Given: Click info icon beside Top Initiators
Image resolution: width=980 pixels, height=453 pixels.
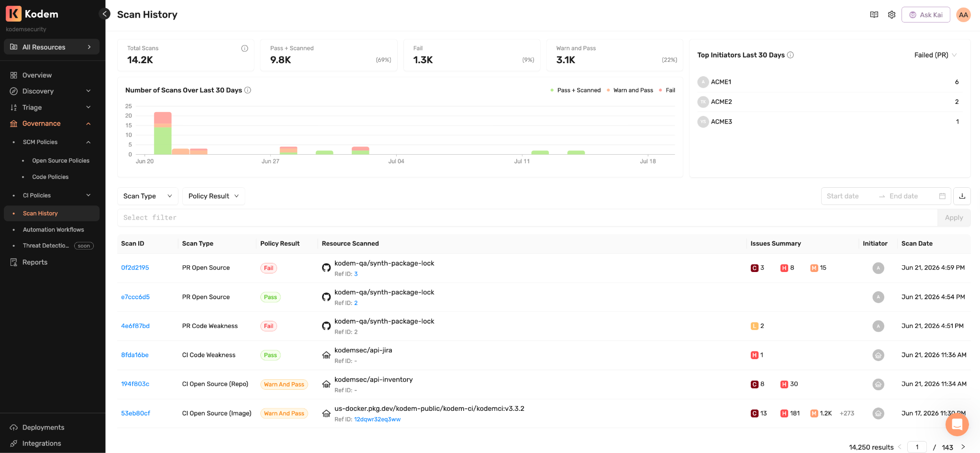Looking at the screenshot, I should click(791, 55).
